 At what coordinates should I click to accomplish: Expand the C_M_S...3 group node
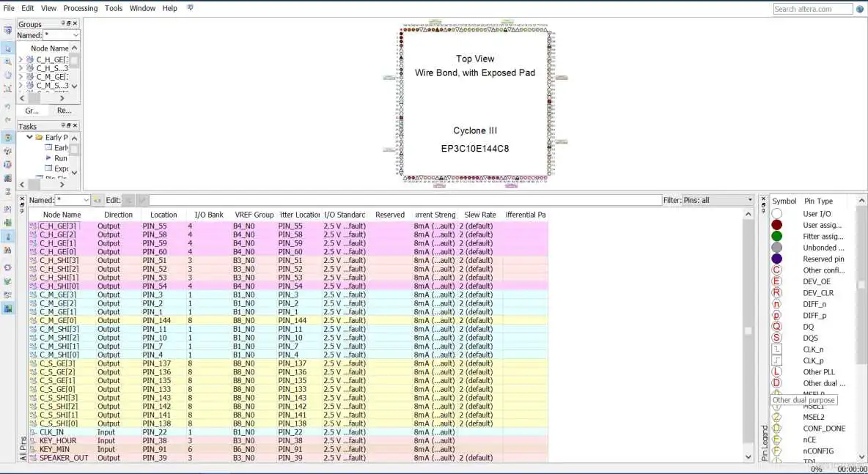click(21, 85)
